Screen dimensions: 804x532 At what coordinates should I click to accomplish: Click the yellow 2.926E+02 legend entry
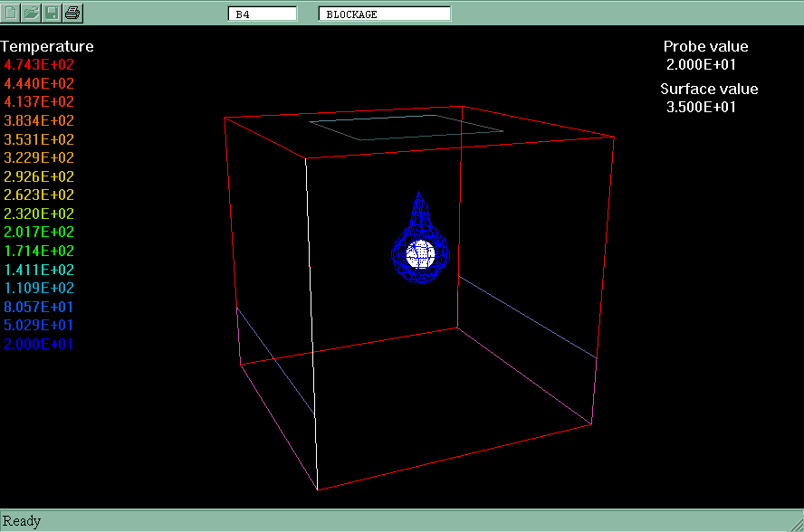point(39,176)
